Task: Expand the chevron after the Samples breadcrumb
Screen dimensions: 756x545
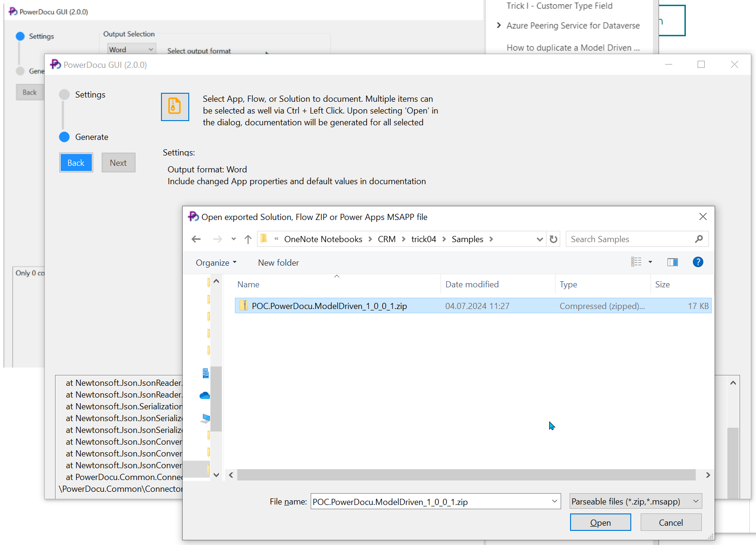Action: click(491, 239)
